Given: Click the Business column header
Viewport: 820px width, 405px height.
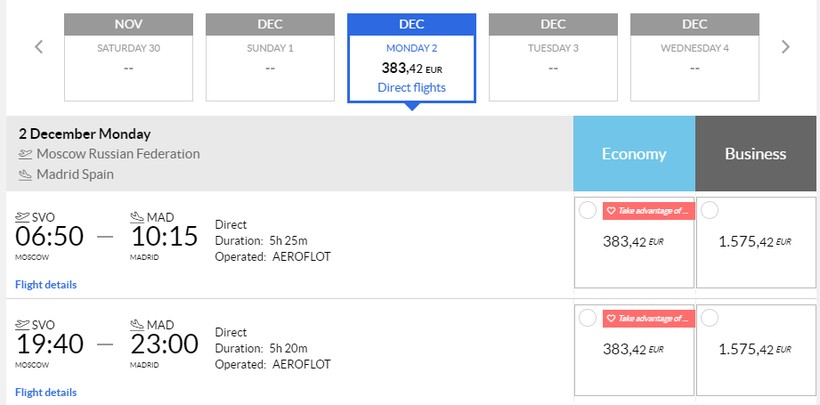Looking at the screenshot, I should pos(756,154).
